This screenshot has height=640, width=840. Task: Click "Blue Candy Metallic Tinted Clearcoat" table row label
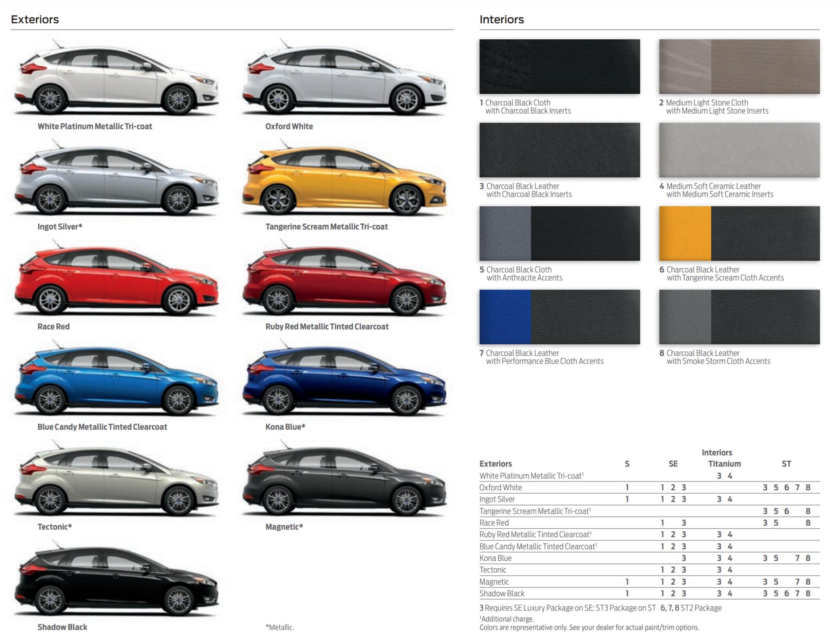tap(538, 547)
